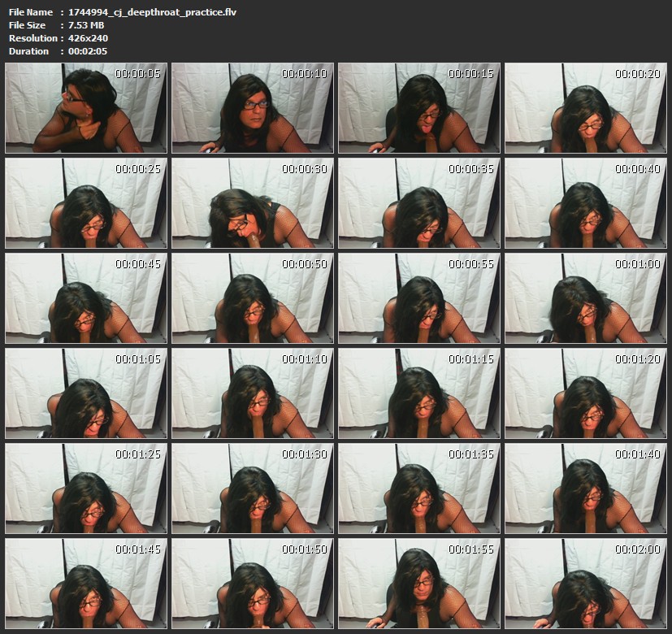This screenshot has height=634, width=672.
Task: Open the thumbnail at 00:00:15
Action: (x=419, y=108)
